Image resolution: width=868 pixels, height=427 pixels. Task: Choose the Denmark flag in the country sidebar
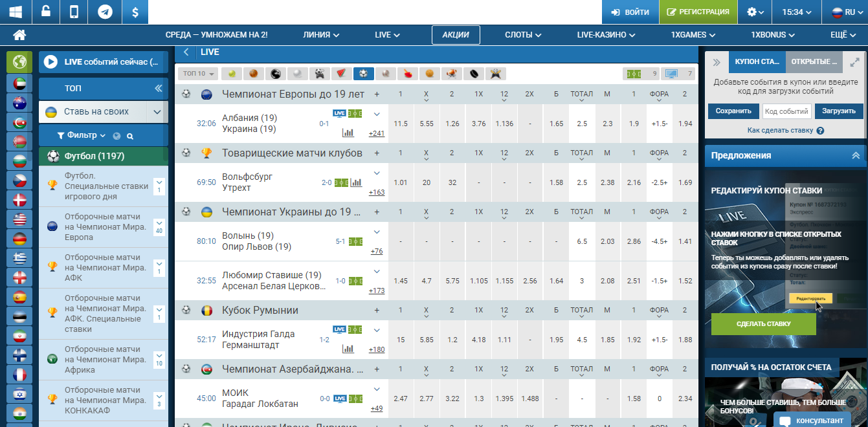(x=19, y=200)
